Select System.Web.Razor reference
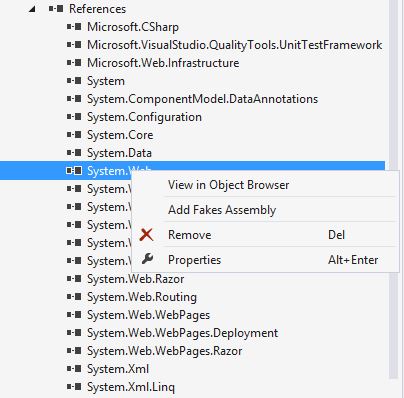The height and width of the screenshot is (398, 404). 135,279
